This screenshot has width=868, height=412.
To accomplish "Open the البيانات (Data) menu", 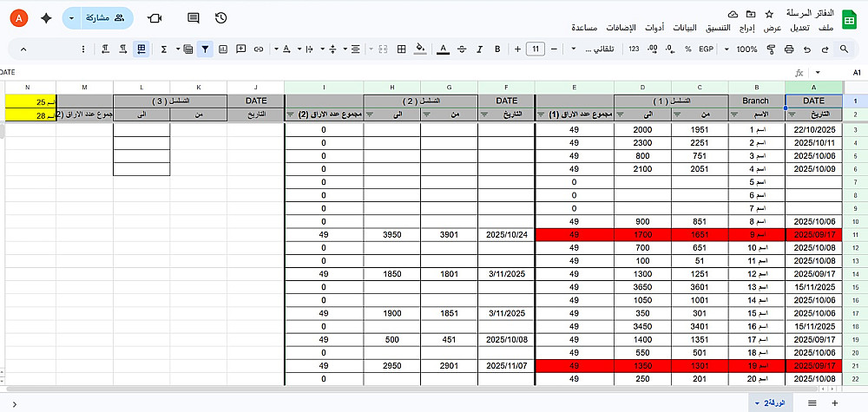I will click(x=685, y=28).
